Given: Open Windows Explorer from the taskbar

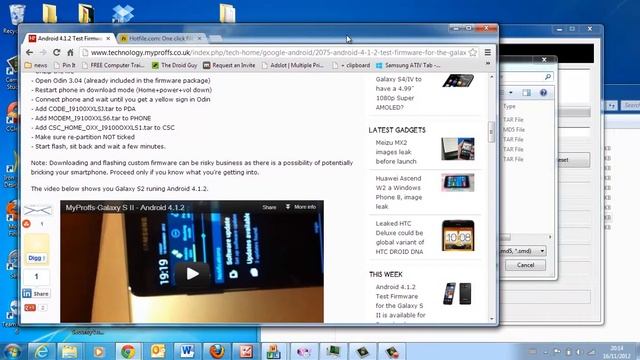Looking at the screenshot, I should [70, 351].
